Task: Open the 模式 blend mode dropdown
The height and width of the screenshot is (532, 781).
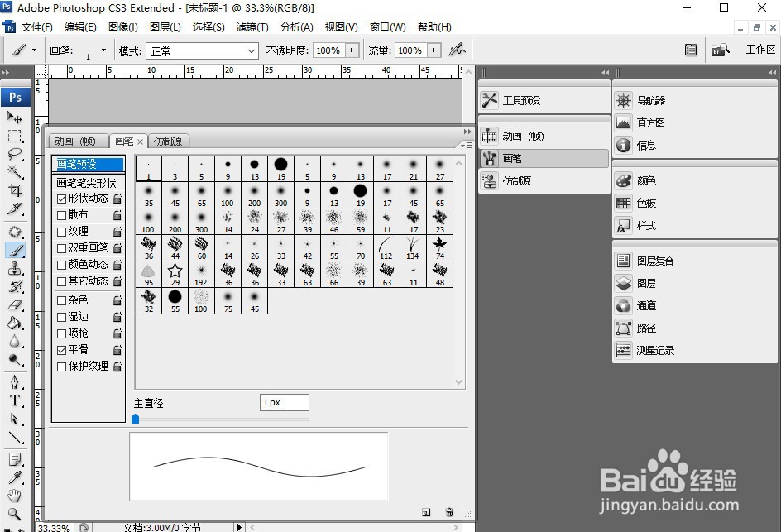Action: [x=202, y=50]
